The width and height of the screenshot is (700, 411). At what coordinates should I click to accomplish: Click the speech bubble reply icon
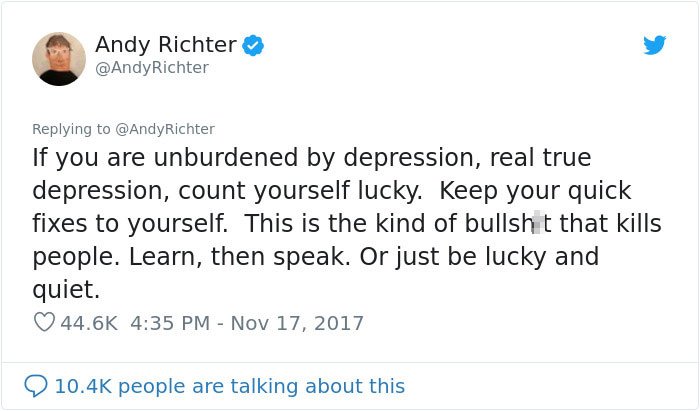[35, 386]
